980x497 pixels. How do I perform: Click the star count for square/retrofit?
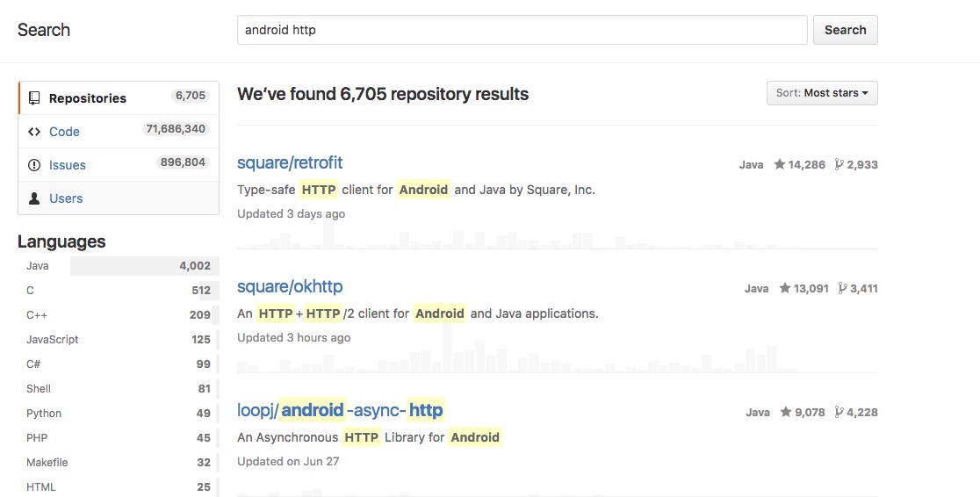[799, 164]
